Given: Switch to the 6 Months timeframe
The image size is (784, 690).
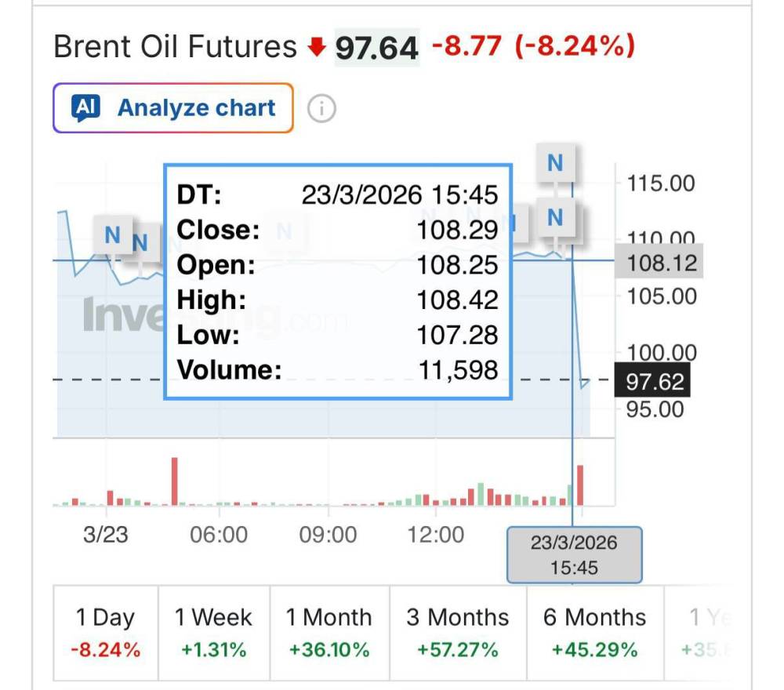Looking at the screenshot, I should pyautogui.click(x=594, y=632).
